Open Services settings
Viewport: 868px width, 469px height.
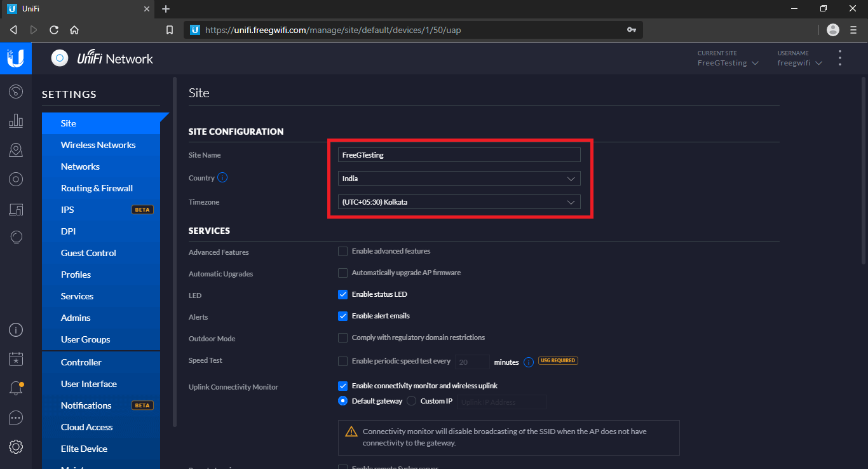click(101, 296)
